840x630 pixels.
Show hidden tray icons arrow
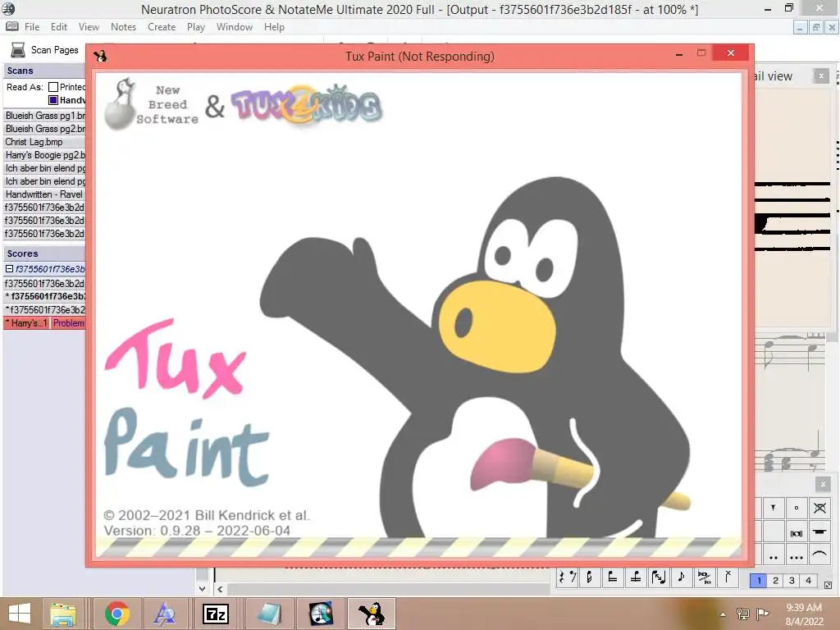point(723,614)
